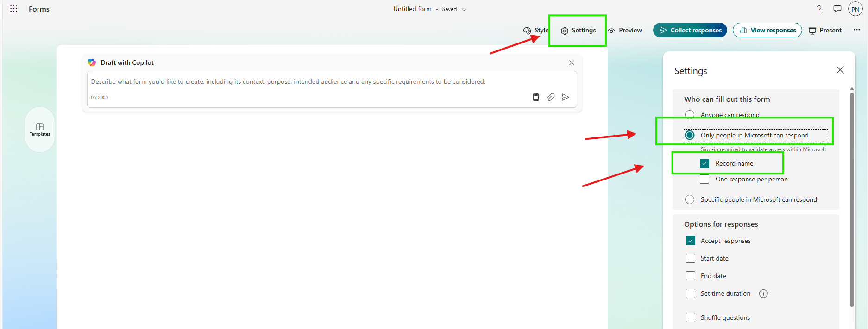
Task: Open the Settings gear option
Action: click(578, 31)
